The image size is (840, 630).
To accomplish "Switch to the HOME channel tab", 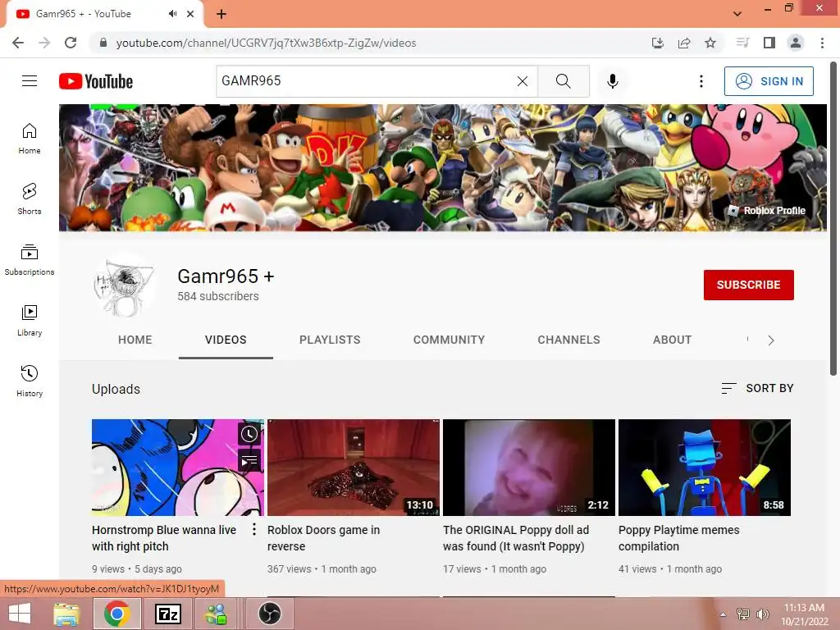I will tap(135, 340).
